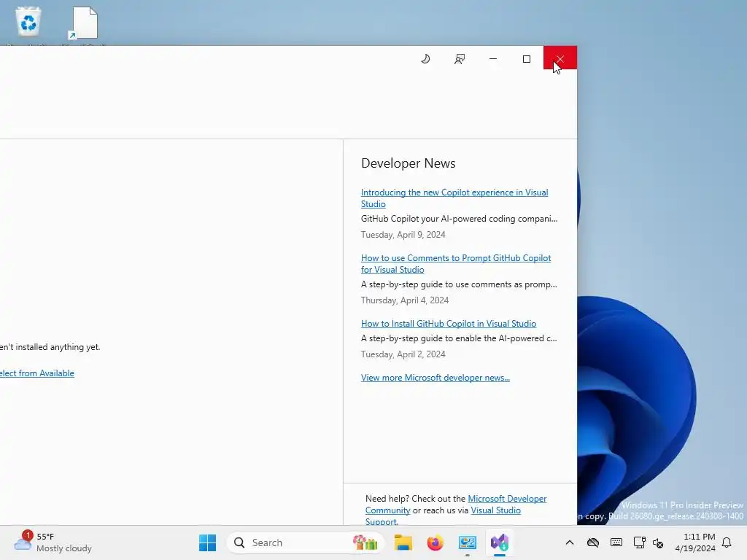Screen dimensions: 747x560
Task: Click the 'Tuesday, April 2, 2024' date text
Action: point(403,354)
